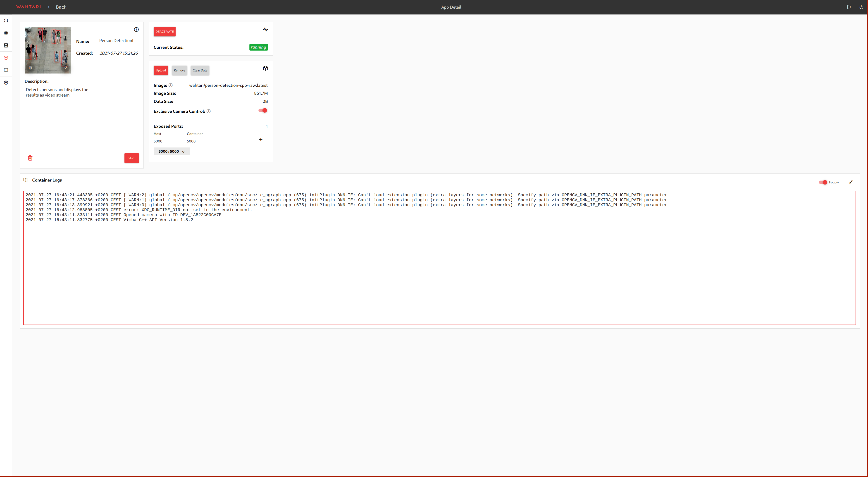Click the XDG_RUNTIME_DIR error log line
The image size is (868, 477).
[139, 210]
